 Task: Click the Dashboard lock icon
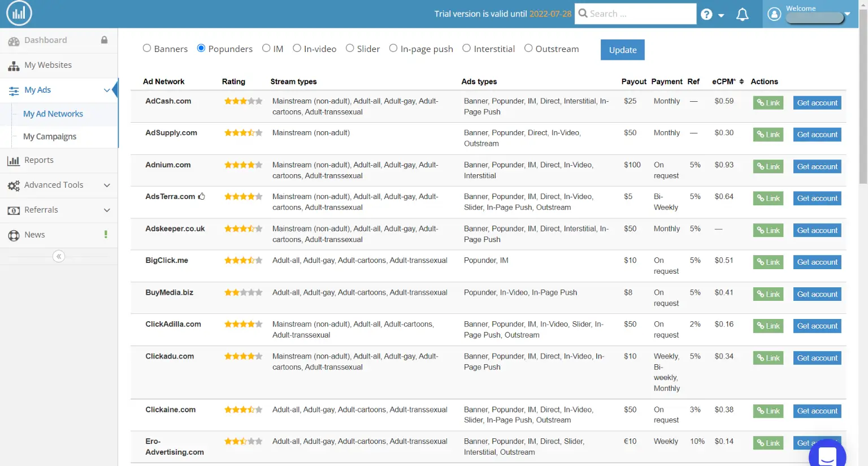[104, 40]
